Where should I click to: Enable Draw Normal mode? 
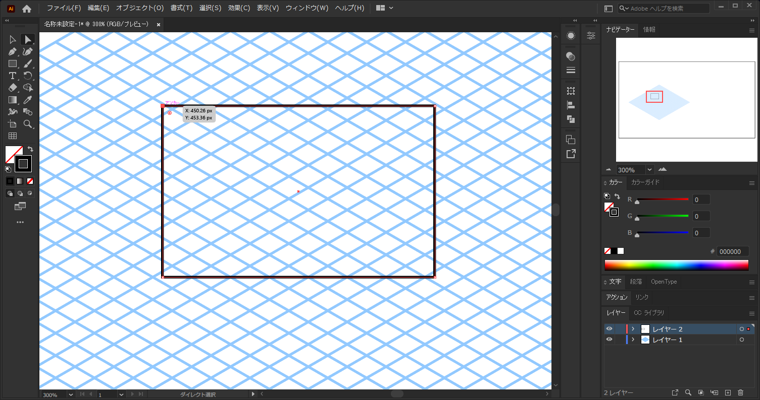click(x=10, y=193)
